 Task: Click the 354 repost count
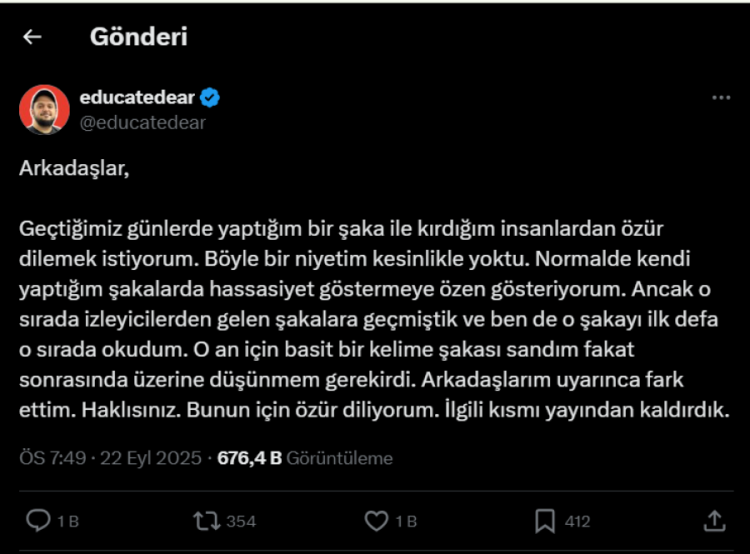(240, 521)
